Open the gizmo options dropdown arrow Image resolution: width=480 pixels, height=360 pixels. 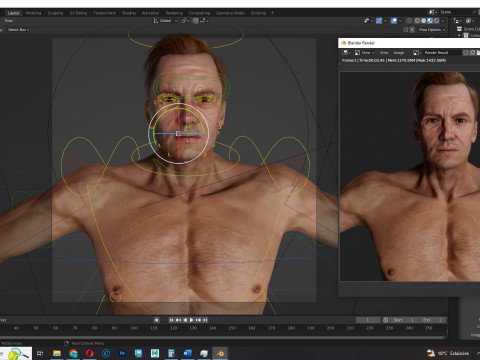pyautogui.click(x=385, y=21)
